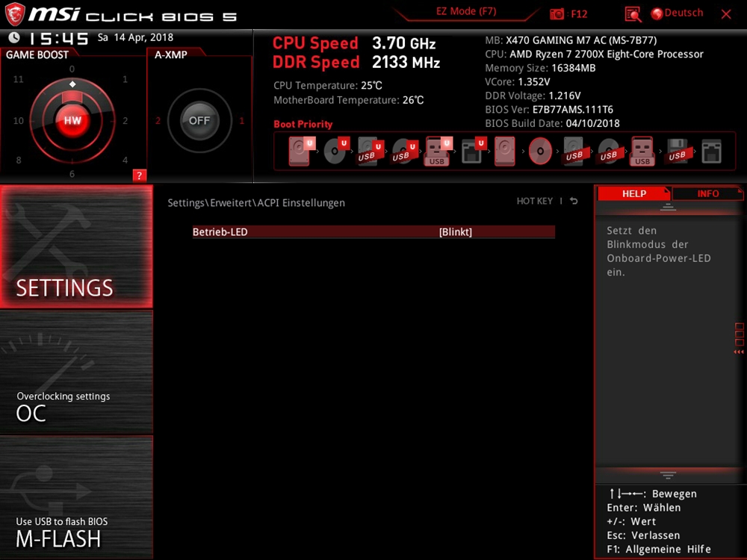
Task: Open the M-FLASH section
Action: click(76, 497)
